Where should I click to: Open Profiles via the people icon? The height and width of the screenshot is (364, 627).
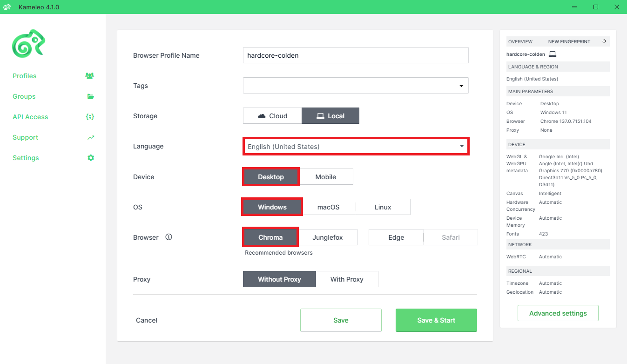tap(90, 75)
